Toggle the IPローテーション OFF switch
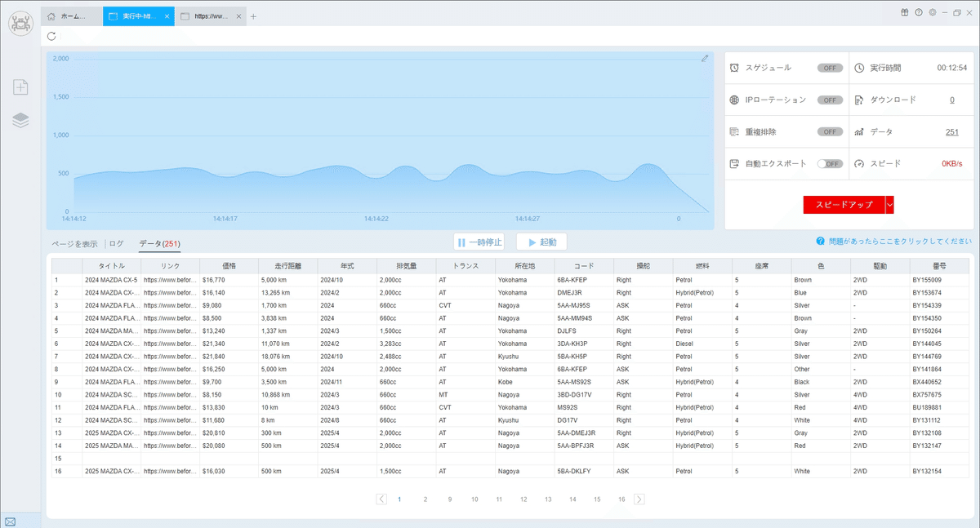980x528 pixels. (x=830, y=100)
